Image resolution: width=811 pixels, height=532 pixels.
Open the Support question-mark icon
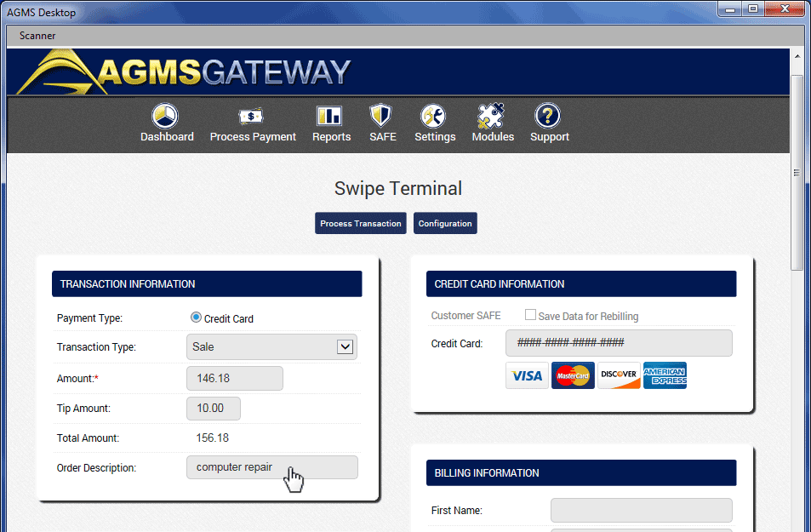(548, 116)
